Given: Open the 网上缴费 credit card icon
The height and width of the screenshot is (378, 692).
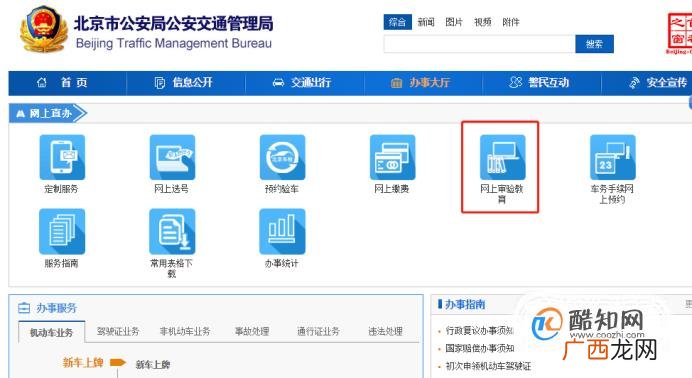Looking at the screenshot, I should pos(392,157).
